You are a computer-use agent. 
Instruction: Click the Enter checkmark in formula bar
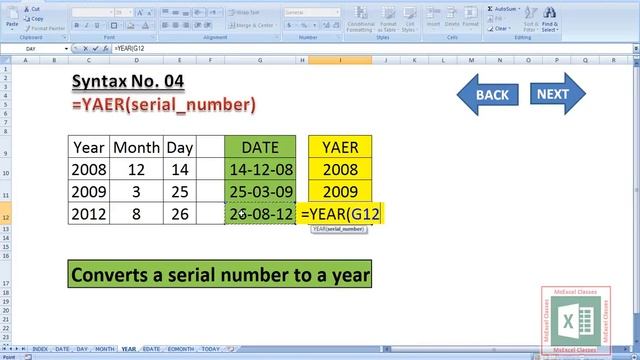[x=96, y=49]
